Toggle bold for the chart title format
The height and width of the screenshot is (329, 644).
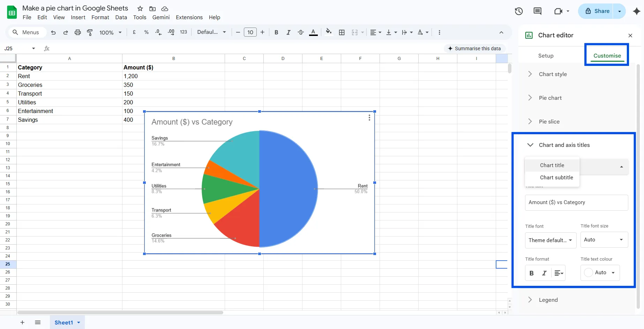[531, 272]
